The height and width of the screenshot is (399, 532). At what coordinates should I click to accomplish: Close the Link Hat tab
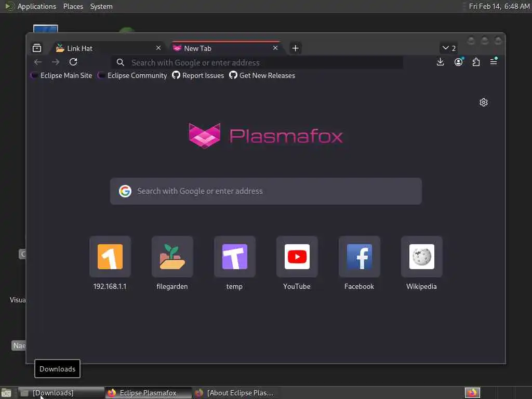[158, 48]
